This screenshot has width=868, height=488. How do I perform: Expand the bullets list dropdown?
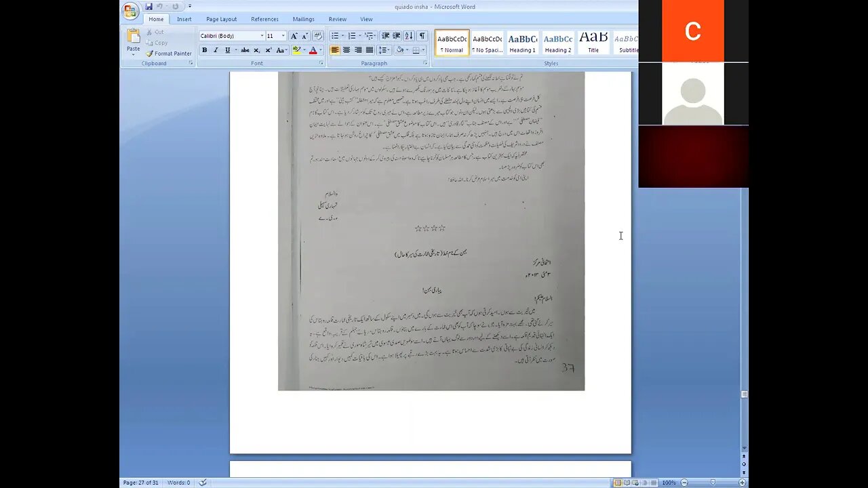342,36
